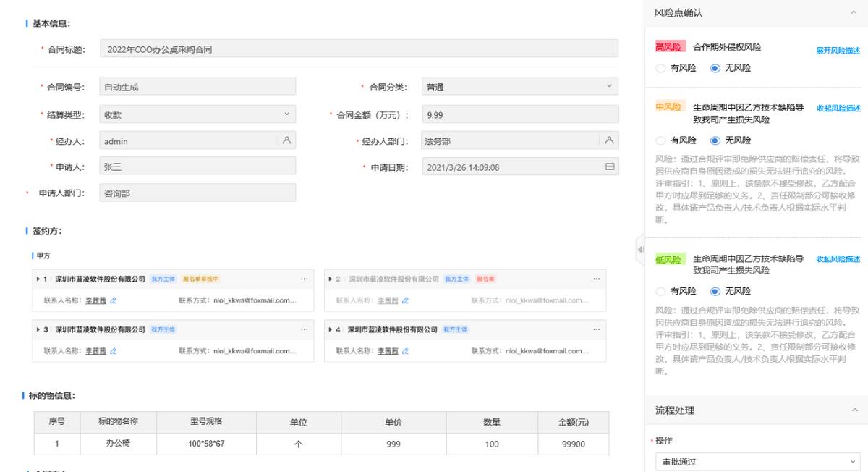Click edit pencil beside contact in party 4
This screenshot has height=472, width=868.
(405, 351)
